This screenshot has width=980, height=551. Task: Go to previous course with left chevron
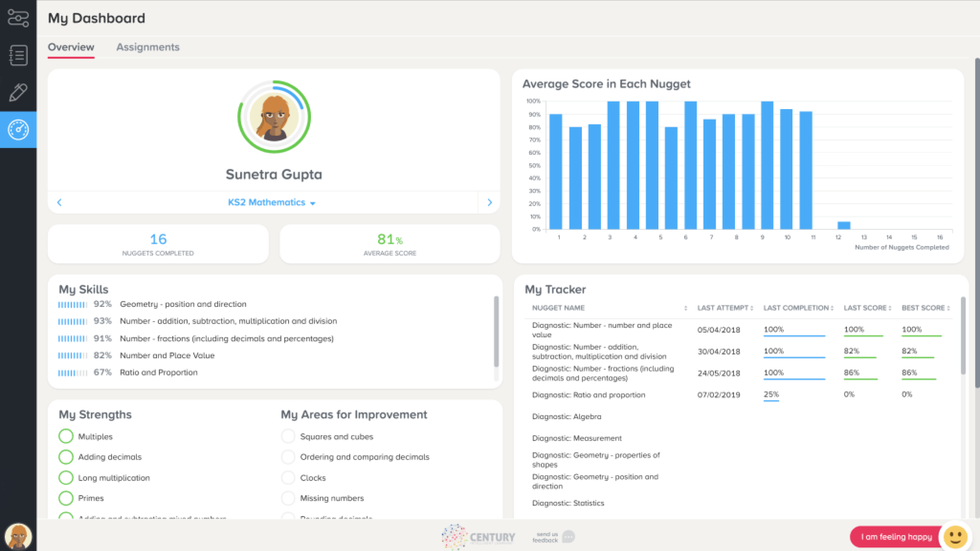click(x=59, y=202)
